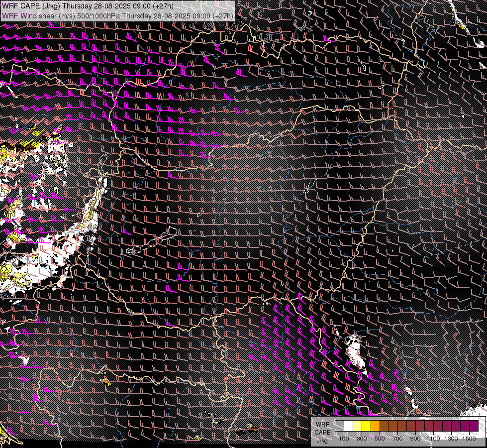Click the legend value 100
Screen dimensions: 487x448
[344, 439]
